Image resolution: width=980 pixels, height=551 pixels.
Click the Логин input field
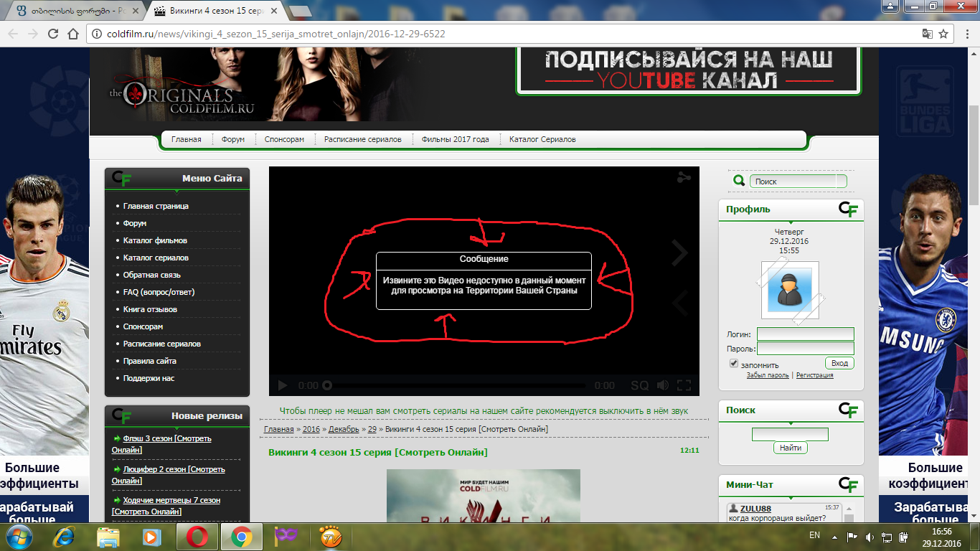click(x=806, y=334)
